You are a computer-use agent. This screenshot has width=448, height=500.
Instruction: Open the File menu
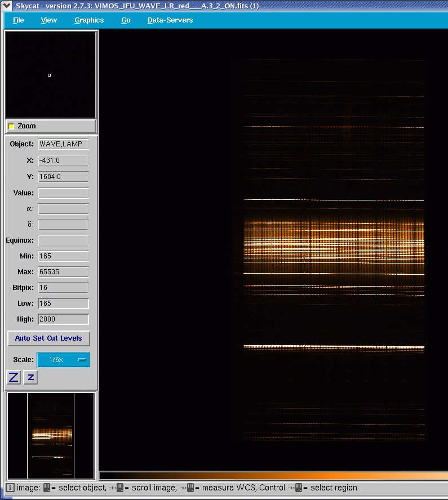[18, 20]
